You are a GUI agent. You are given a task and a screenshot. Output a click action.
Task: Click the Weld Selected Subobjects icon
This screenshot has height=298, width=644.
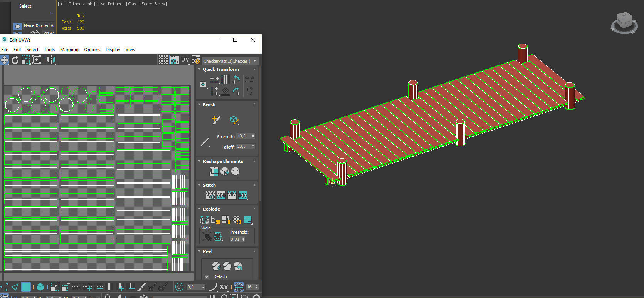[218, 237]
